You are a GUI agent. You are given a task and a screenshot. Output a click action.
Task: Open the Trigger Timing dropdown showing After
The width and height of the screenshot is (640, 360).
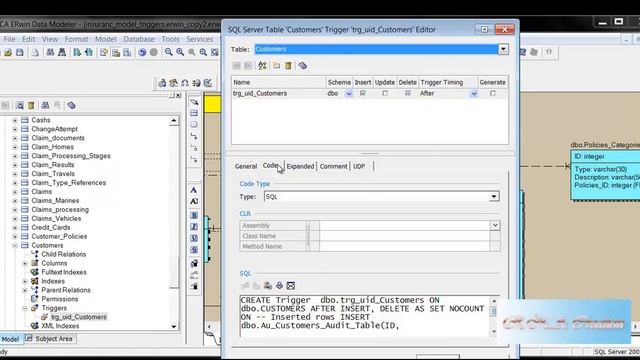coord(473,93)
